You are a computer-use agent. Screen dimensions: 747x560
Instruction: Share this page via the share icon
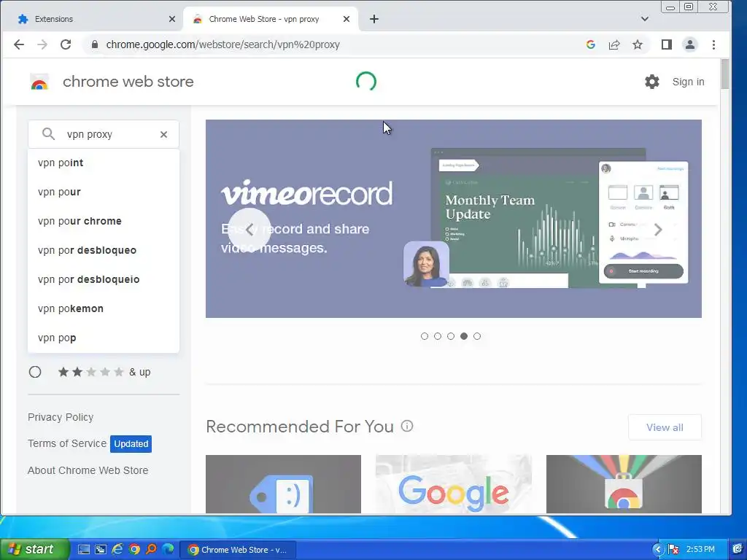[x=614, y=44]
